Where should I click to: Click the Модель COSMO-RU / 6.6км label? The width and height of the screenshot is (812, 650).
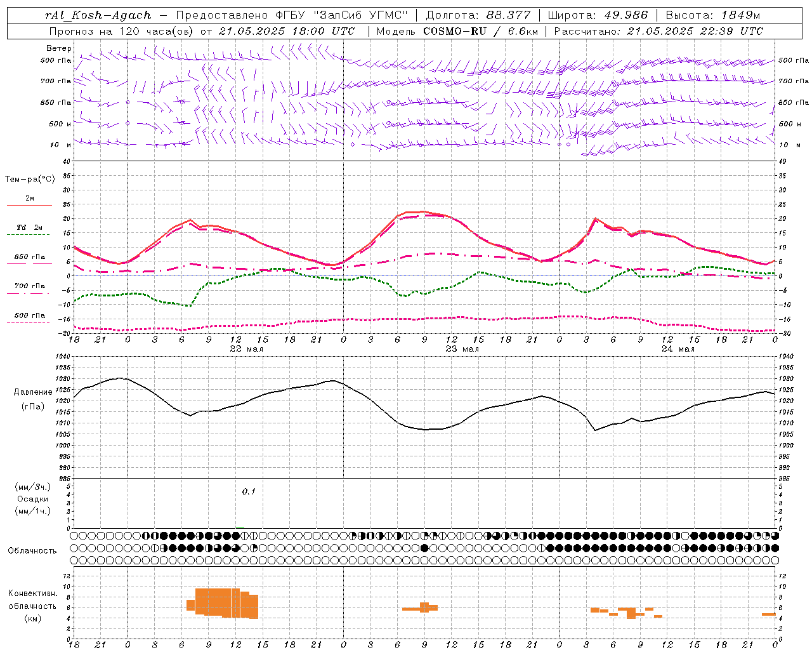[457, 31]
